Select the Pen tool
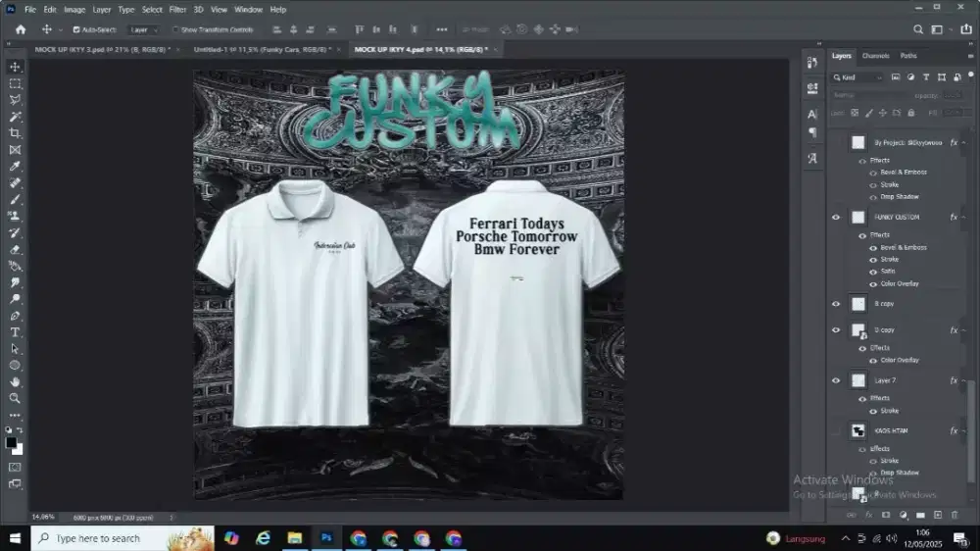 coord(15,316)
